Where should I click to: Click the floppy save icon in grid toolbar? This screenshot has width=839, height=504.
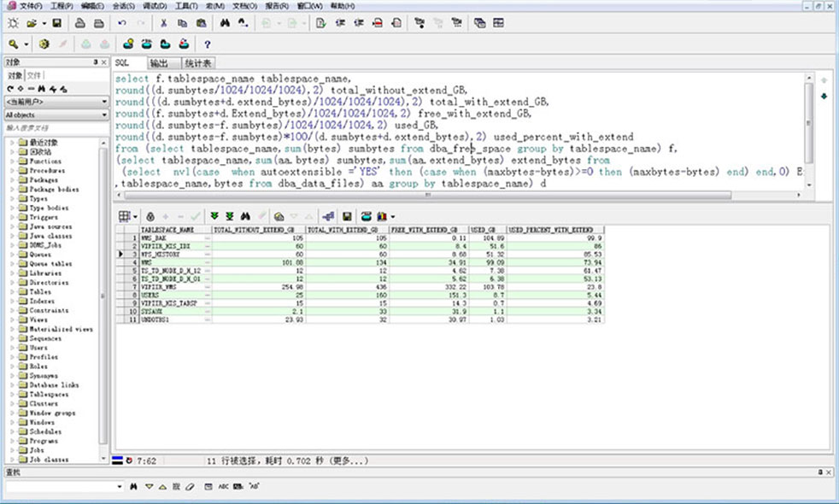click(x=347, y=216)
